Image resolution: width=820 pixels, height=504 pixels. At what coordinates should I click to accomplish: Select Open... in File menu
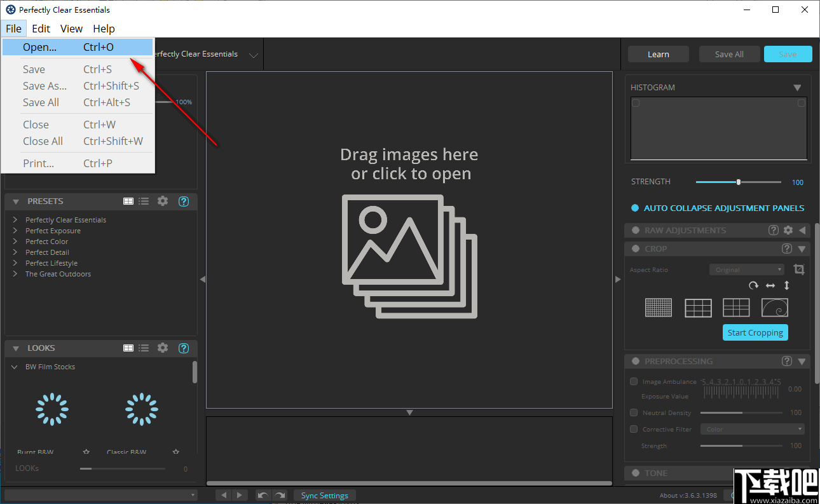coord(77,47)
